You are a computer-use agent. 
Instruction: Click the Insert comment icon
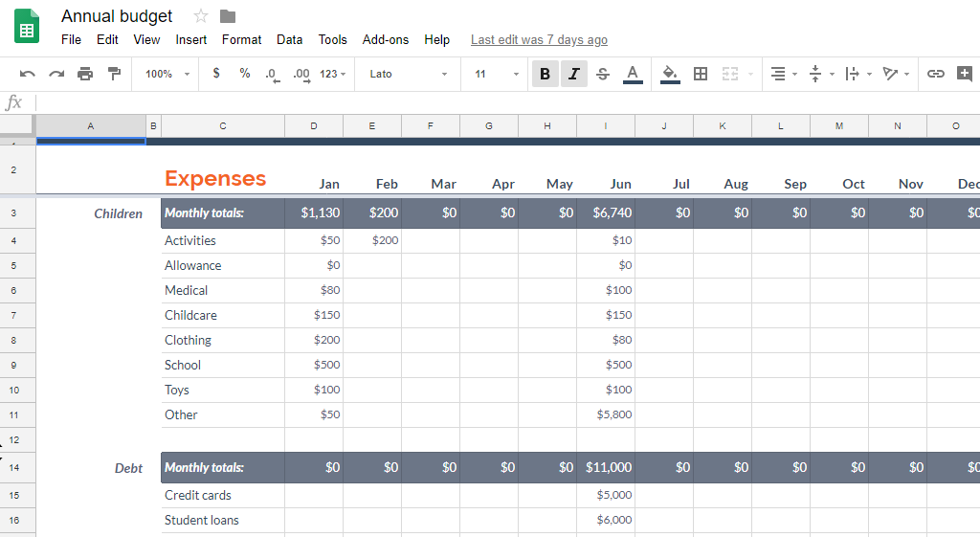pyautogui.click(x=965, y=74)
